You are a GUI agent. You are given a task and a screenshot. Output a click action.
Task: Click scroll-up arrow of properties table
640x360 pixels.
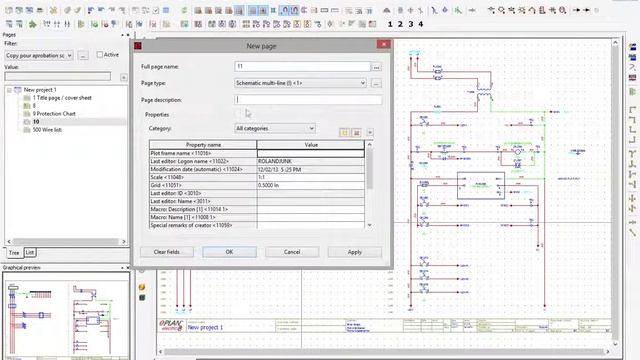[370, 144]
